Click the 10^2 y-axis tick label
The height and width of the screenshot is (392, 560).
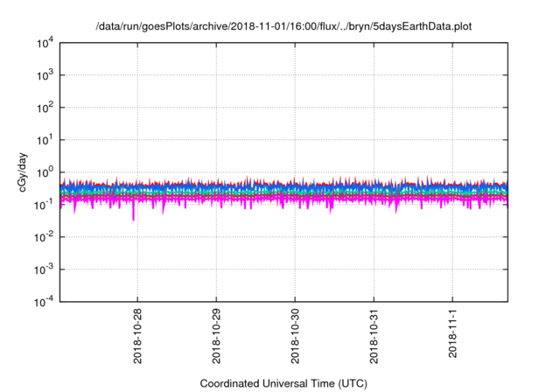pyautogui.click(x=45, y=108)
